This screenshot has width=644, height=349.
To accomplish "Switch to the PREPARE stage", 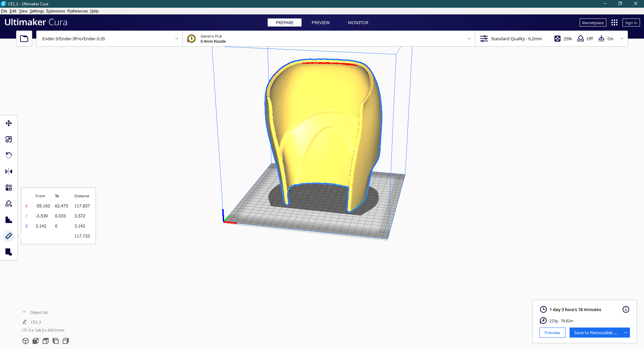I will (284, 22).
